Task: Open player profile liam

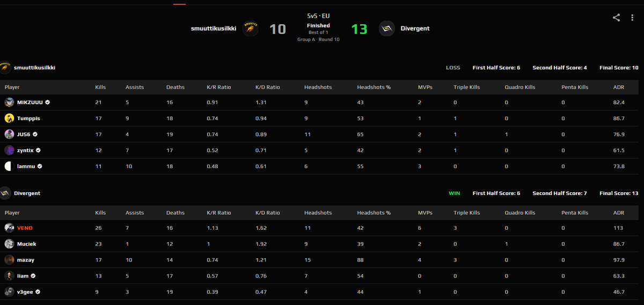Action: [23, 276]
